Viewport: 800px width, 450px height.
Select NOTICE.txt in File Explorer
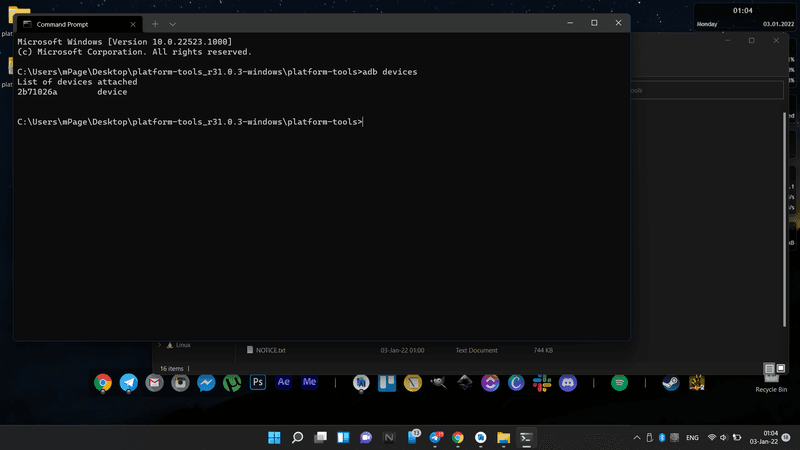click(270, 351)
